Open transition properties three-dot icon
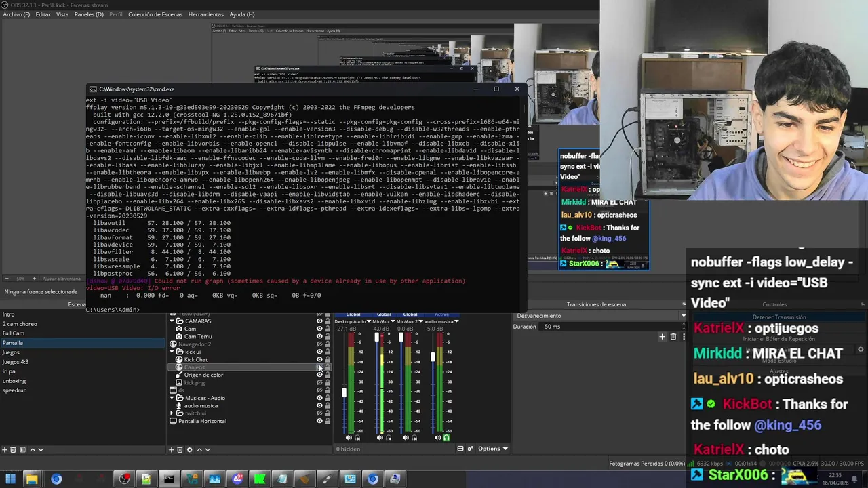The width and height of the screenshot is (868, 488). point(683,337)
